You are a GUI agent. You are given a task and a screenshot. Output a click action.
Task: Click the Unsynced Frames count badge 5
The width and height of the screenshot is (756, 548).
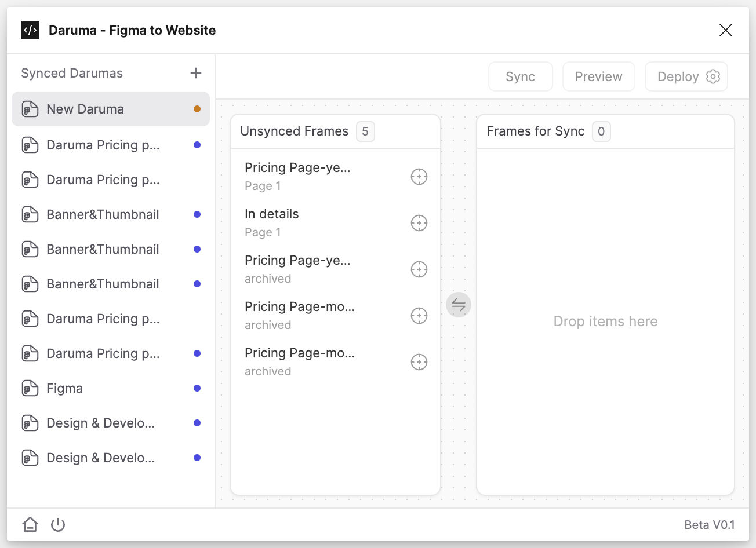point(365,131)
